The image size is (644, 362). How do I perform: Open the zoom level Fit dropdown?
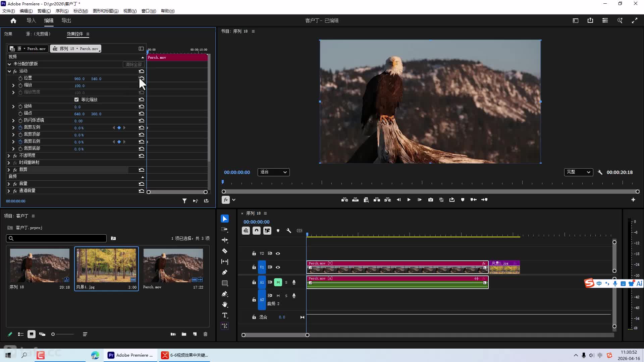274,172
